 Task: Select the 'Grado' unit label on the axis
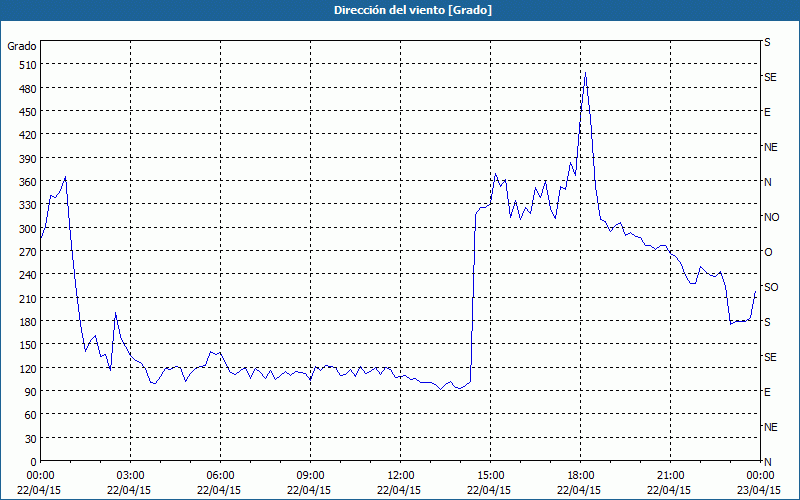pos(22,46)
